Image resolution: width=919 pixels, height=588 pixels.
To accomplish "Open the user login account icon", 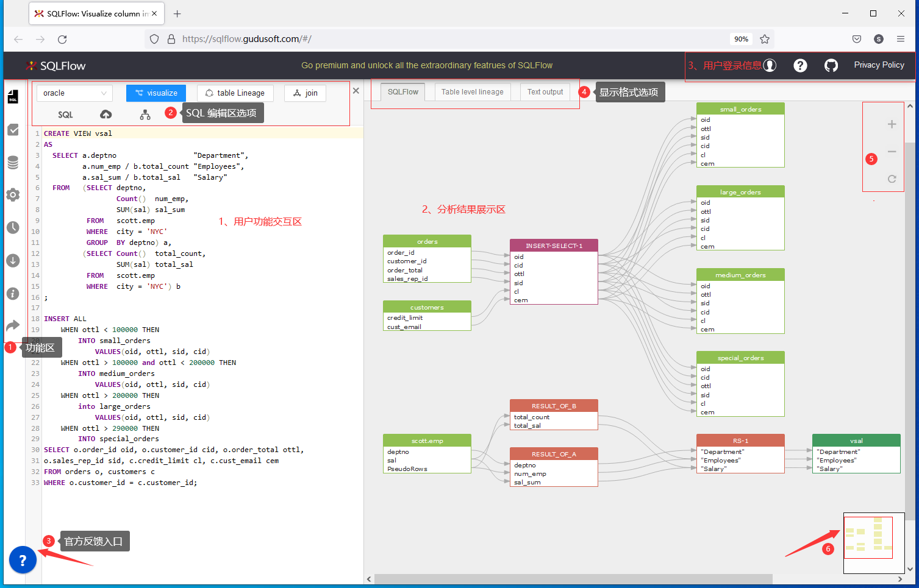I will [770, 65].
